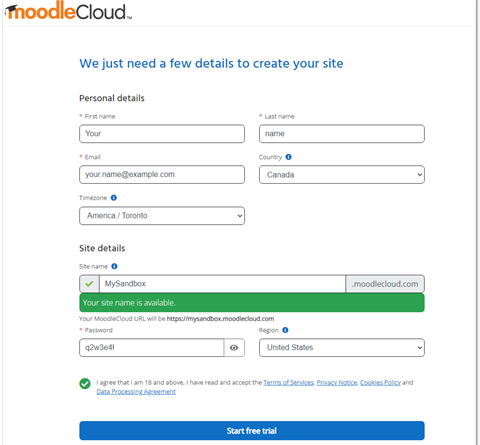Open the Data Processing Agreement link
This screenshot has width=480, height=445.
pyautogui.click(x=136, y=392)
